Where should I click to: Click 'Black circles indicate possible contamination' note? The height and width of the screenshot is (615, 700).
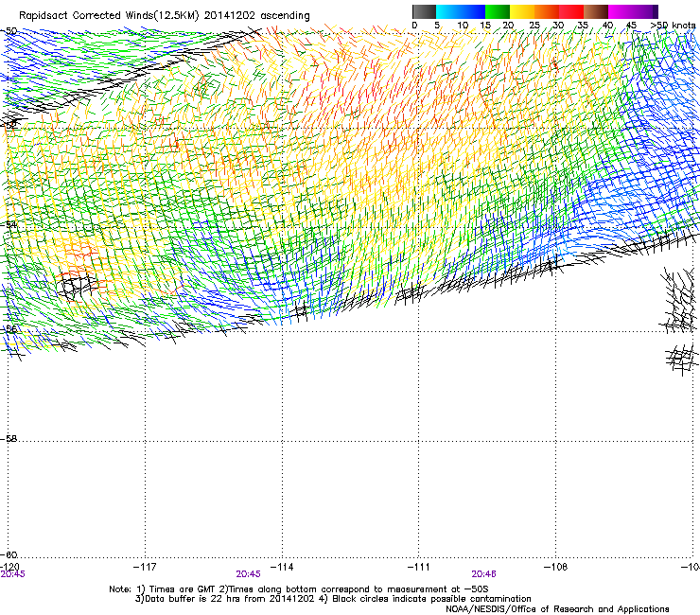click(x=431, y=599)
